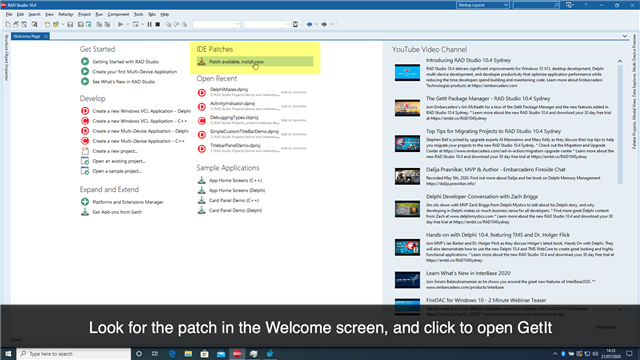Click Create a new Windows VCL Application - Delphi
Image resolution: width=640 pixels, height=360 pixels.
142,111
